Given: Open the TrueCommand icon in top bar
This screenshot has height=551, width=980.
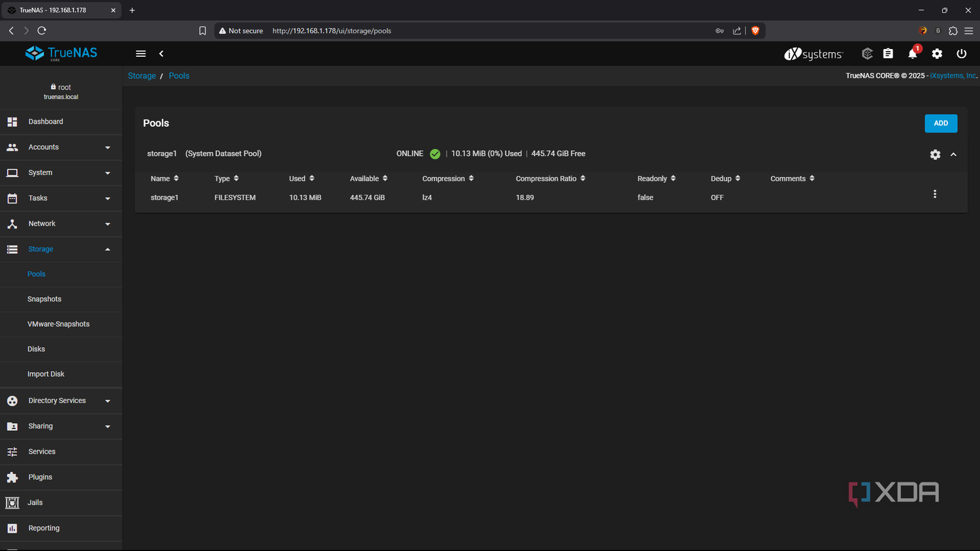Looking at the screenshot, I should [x=867, y=54].
